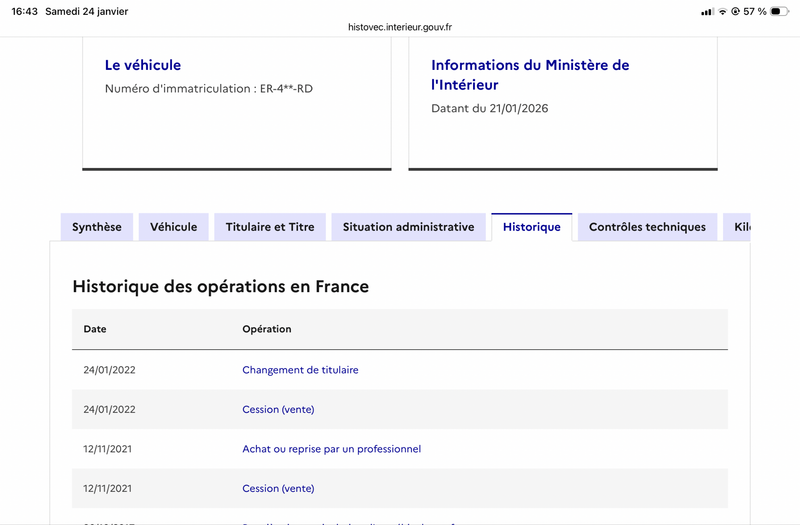Image resolution: width=800 pixels, height=525 pixels.
Task: Open the Cession (vente) entry dated 24/01/2022
Action: (278, 409)
